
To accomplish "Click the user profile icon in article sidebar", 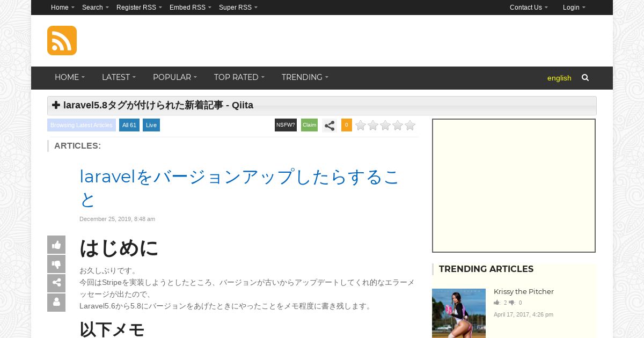I will pos(56,303).
